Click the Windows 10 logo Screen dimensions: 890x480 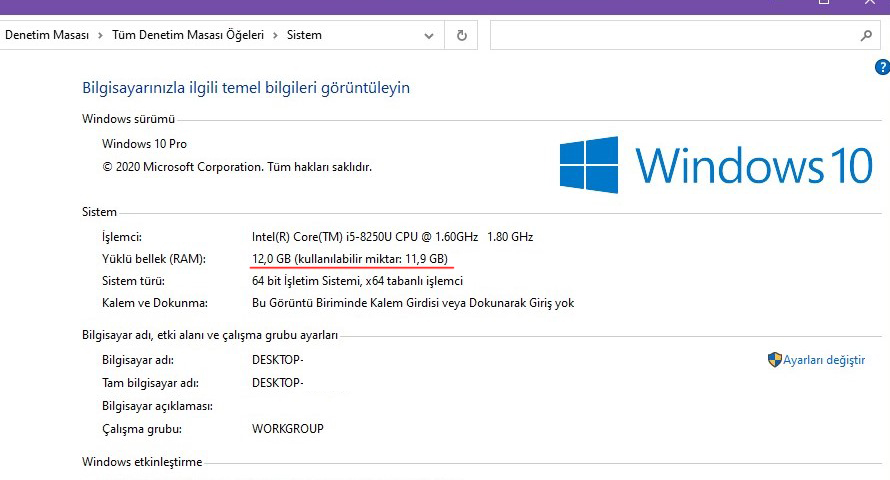716,165
